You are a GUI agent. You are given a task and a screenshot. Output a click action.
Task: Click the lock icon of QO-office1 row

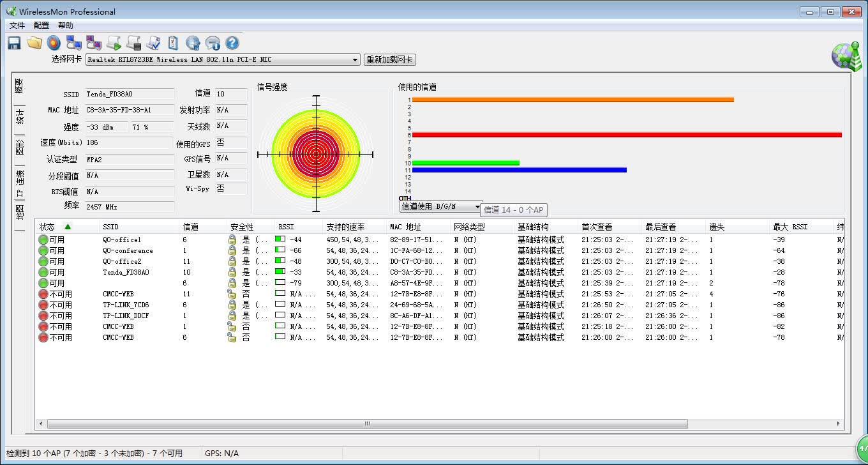click(232, 240)
